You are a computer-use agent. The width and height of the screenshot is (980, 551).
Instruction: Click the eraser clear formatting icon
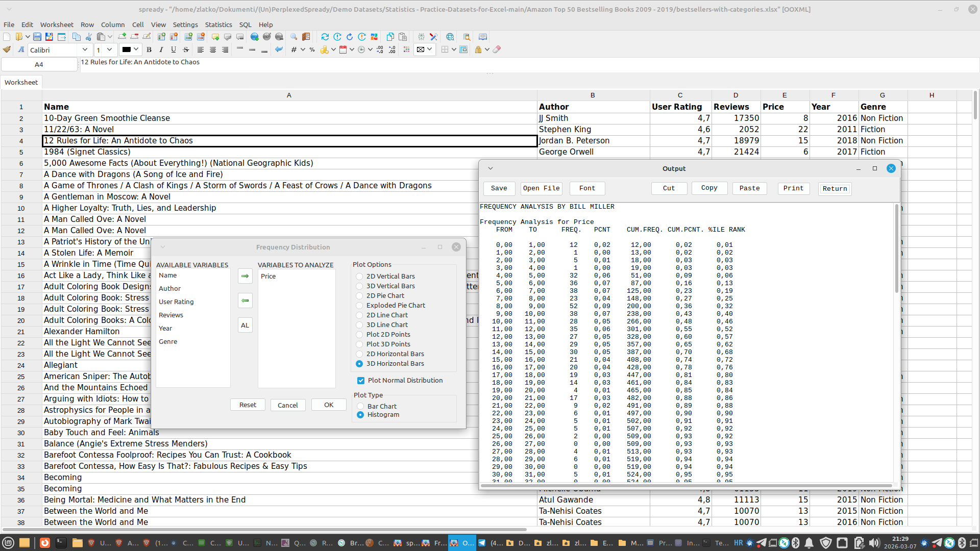pos(497,49)
